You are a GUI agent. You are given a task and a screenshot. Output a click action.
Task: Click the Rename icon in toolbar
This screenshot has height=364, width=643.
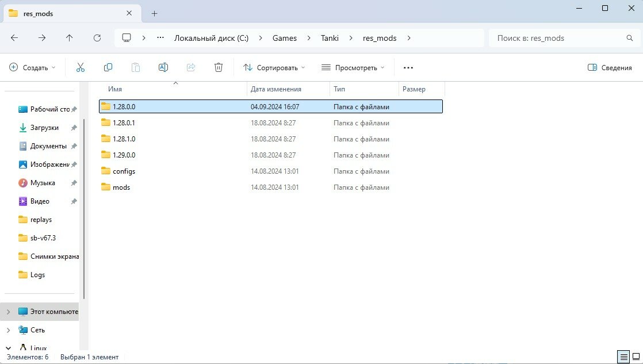(163, 67)
